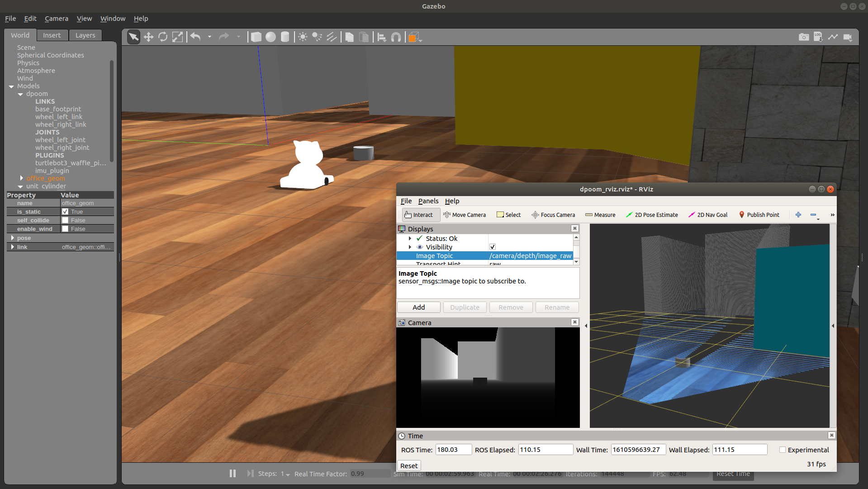Activate the scale mode tool
Viewport: 868px width, 489px height.
click(177, 37)
